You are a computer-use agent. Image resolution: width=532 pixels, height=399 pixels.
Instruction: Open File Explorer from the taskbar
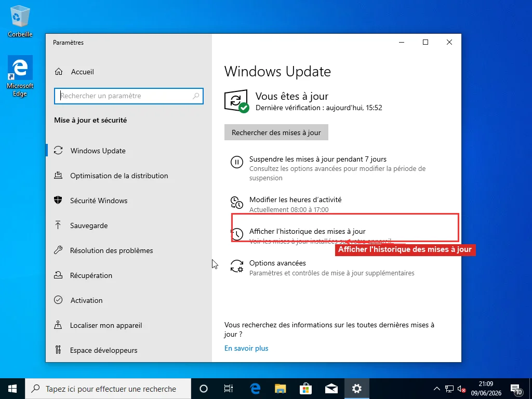(x=280, y=389)
